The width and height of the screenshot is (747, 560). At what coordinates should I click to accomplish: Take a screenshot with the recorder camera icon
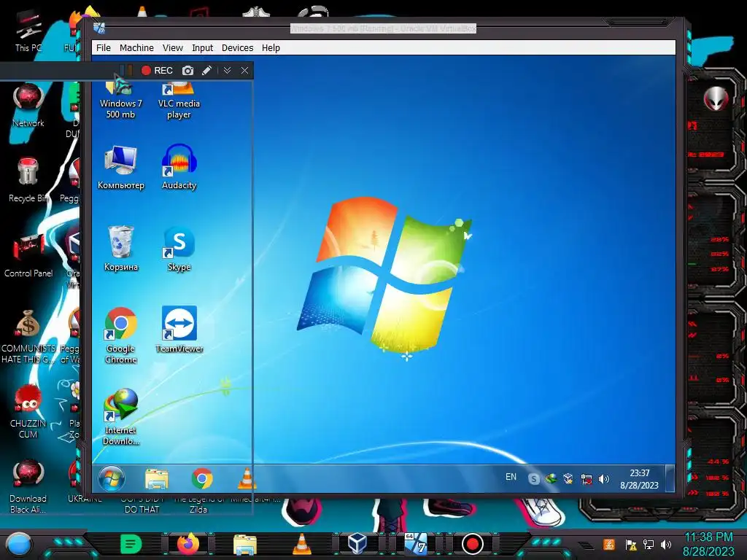point(187,71)
